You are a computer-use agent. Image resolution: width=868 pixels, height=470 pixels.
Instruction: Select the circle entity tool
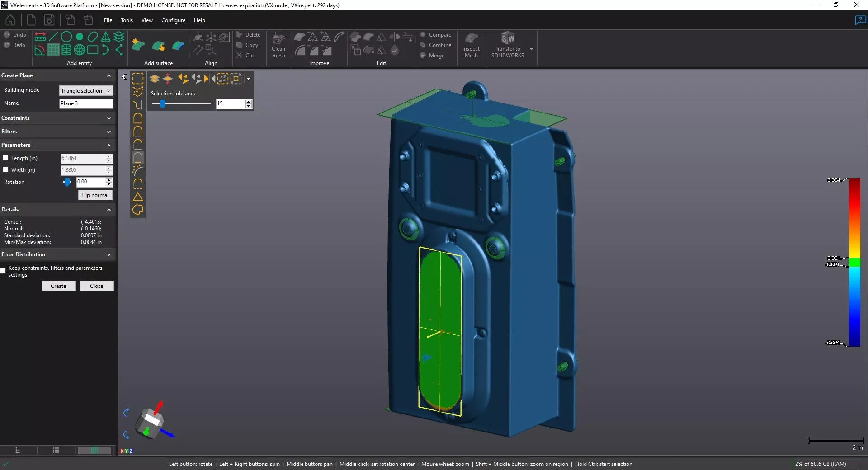[x=66, y=36]
